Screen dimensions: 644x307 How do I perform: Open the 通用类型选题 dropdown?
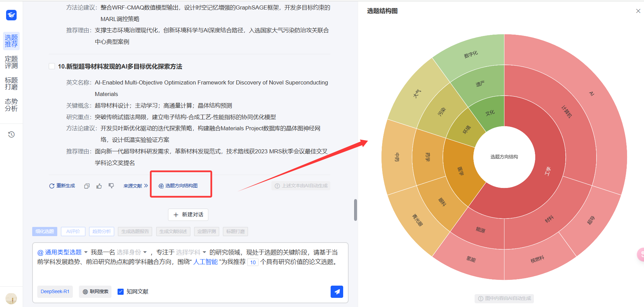point(63,252)
